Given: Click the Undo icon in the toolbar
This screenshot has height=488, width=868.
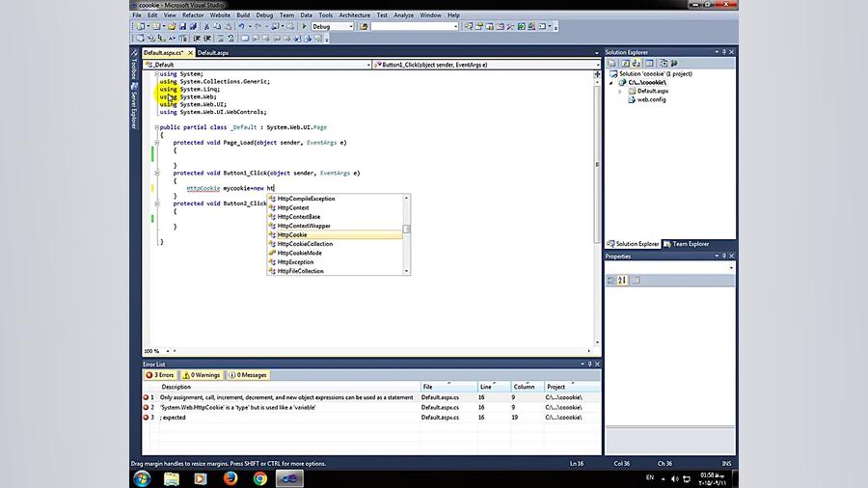Looking at the screenshot, I should [241, 26].
